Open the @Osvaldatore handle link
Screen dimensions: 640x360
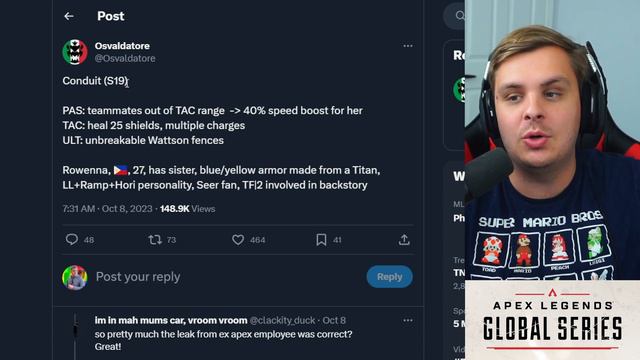[125, 58]
